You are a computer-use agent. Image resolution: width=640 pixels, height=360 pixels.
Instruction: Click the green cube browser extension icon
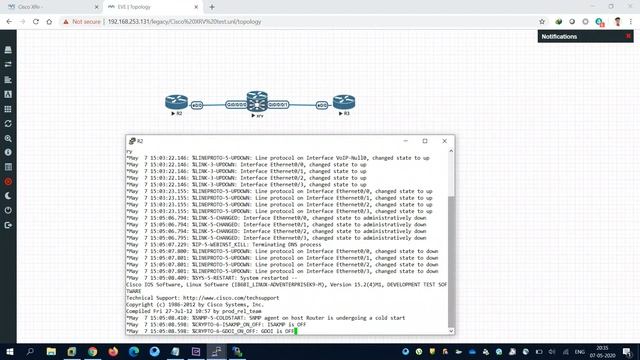(558, 22)
